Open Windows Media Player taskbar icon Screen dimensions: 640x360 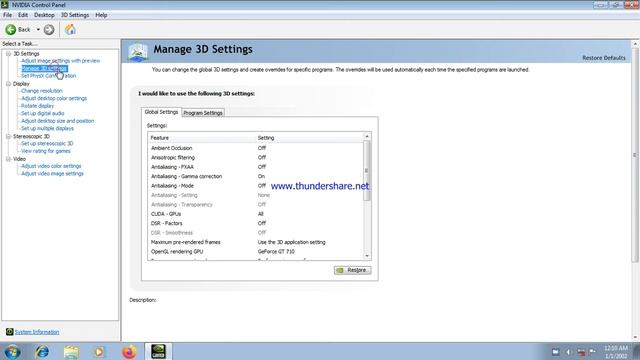point(99,351)
